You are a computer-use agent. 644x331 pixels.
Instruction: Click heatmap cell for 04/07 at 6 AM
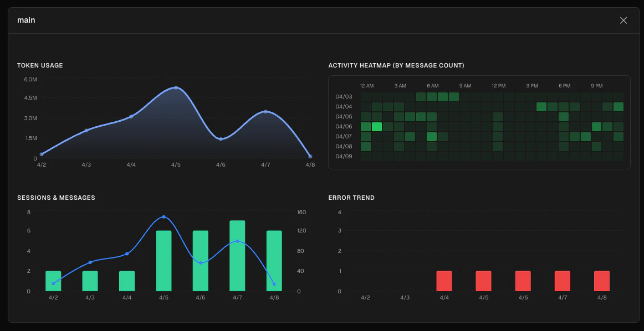click(x=432, y=137)
